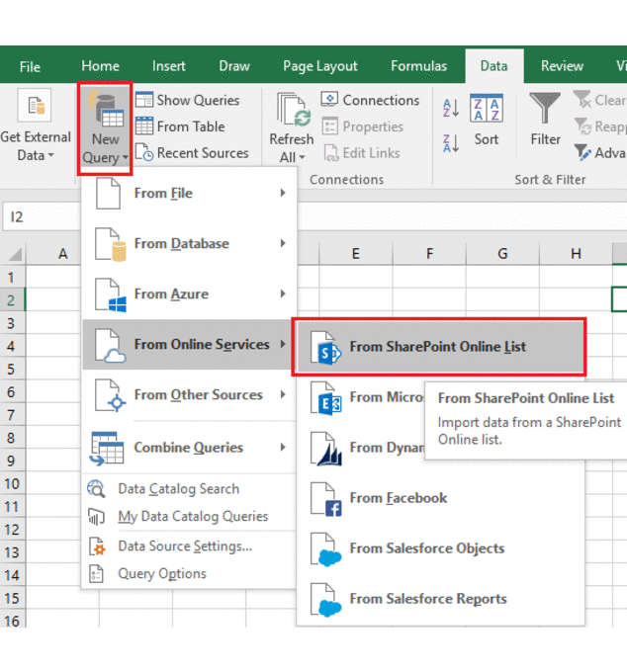The height and width of the screenshot is (672, 627).
Task: Expand the From File submenu
Action: [189, 194]
